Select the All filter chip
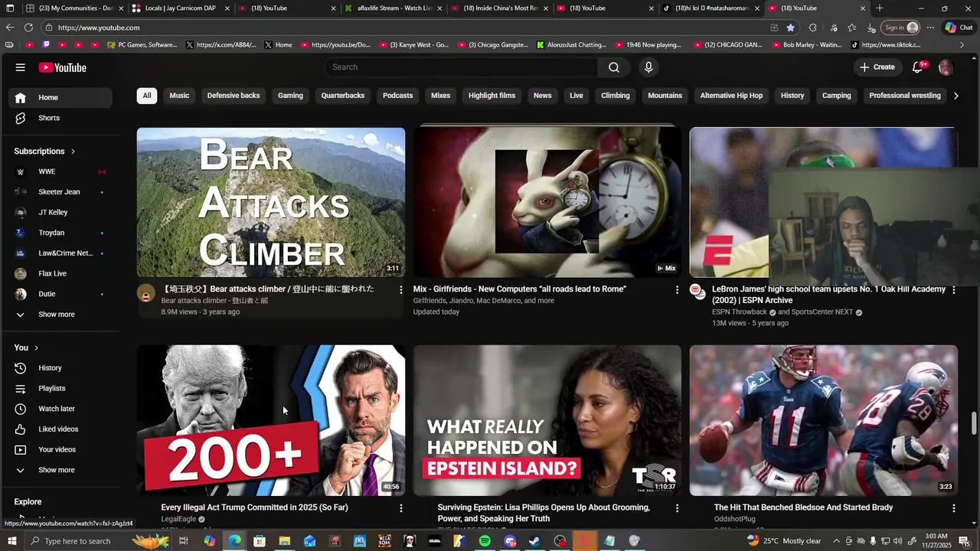980x551 pixels. pos(146,96)
